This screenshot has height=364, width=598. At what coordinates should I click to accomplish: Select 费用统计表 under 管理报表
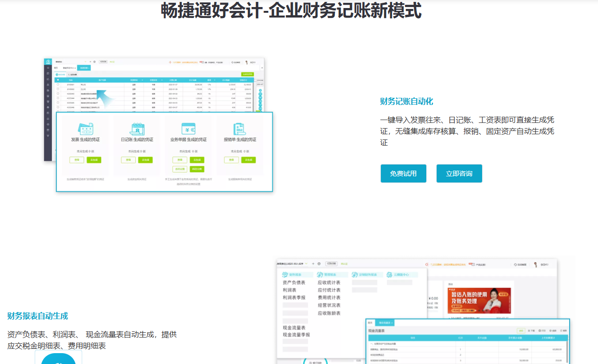(x=329, y=298)
